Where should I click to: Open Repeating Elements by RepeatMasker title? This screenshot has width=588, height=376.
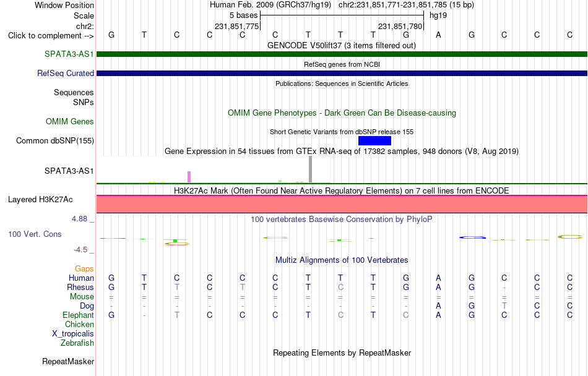pyautogui.click(x=342, y=352)
